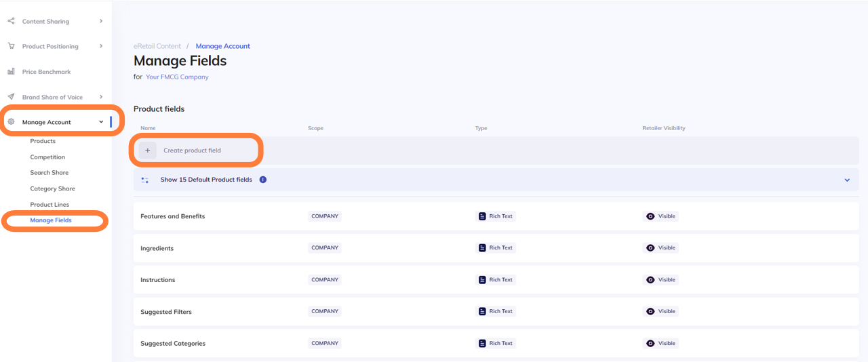Toggle the Instructions field visibility eye

(650, 280)
